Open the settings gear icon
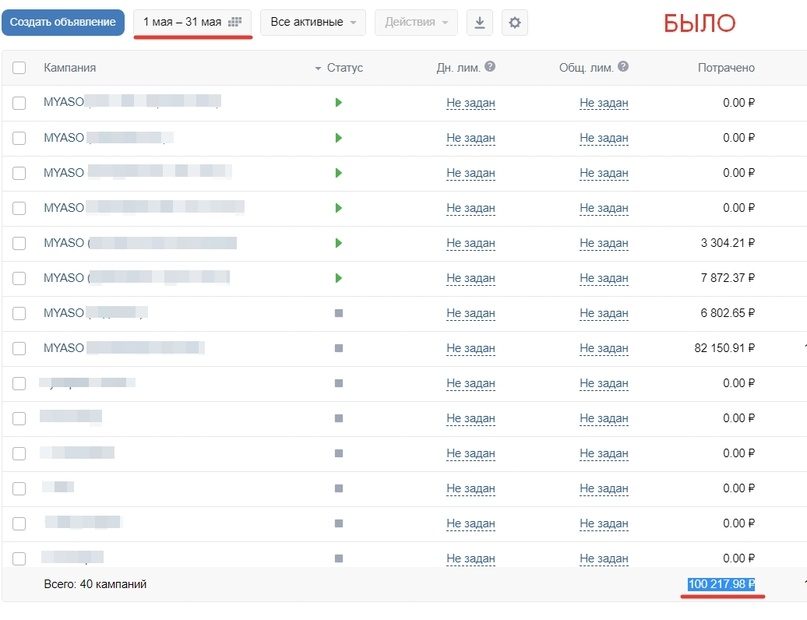The height and width of the screenshot is (620, 807). click(514, 23)
